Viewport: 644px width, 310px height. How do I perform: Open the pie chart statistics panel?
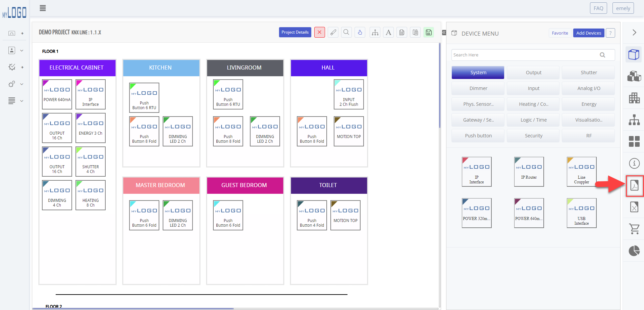pyautogui.click(x=634, y=251)
